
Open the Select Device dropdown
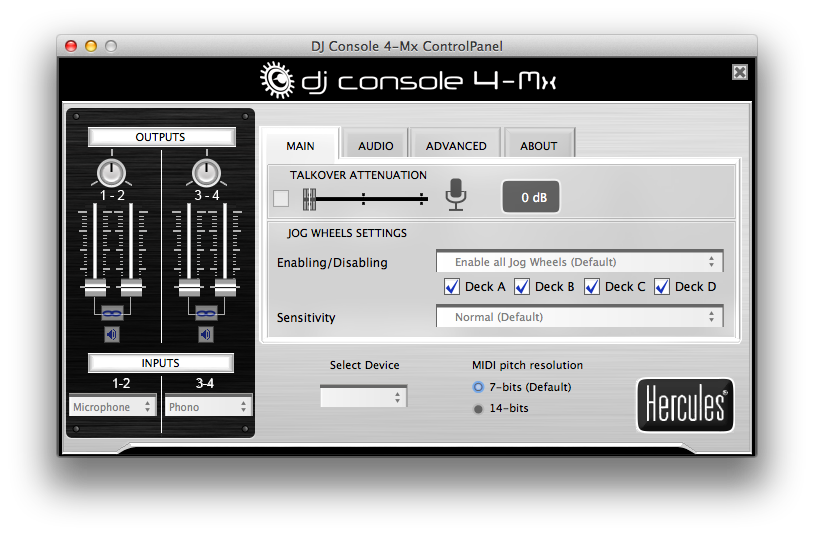pyautogui.click(x=363, y=397)
